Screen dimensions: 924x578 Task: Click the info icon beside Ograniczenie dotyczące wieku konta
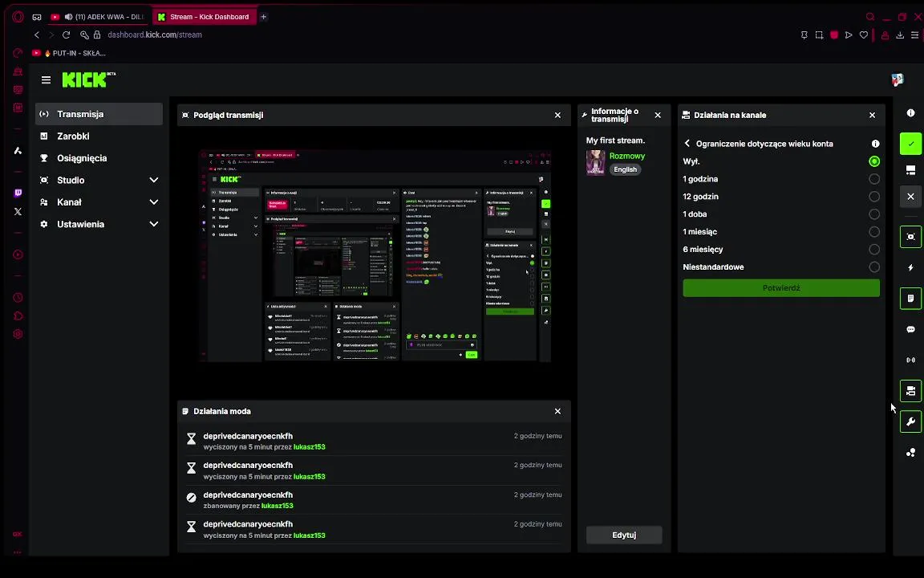point(875,144)
